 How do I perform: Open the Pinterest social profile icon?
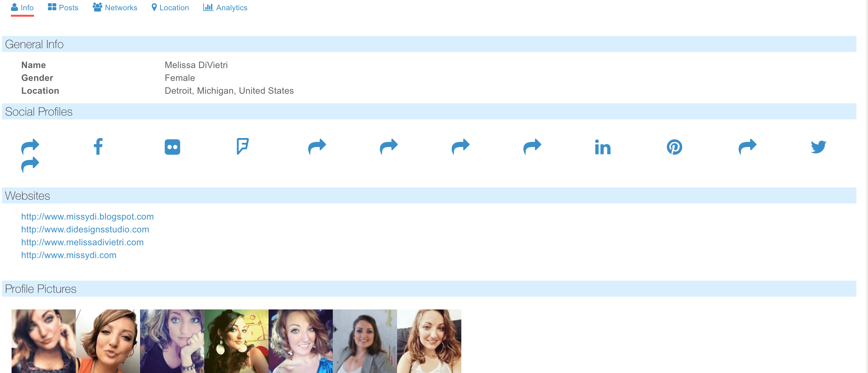[x=674, y=147]
